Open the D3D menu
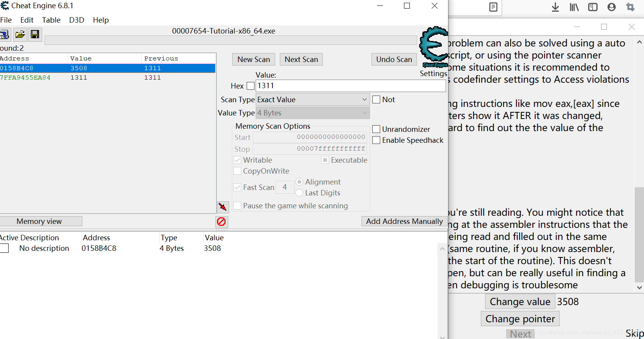This screenshot has height=339, width=644. (76, 20)
